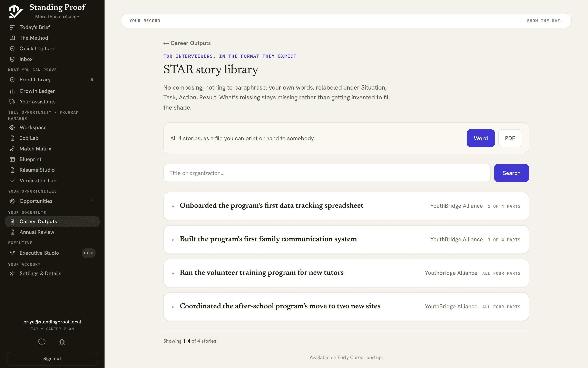Sign out of the account
This screenshot has width=588, height=368.
[x=52, y=359]
